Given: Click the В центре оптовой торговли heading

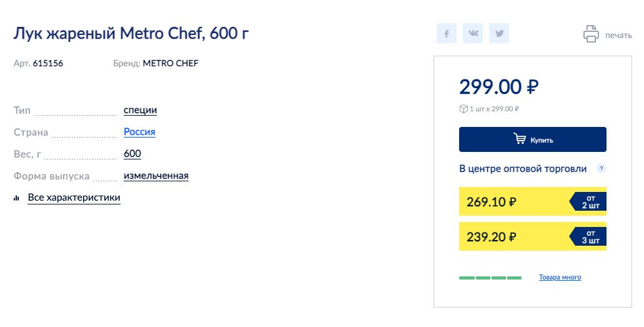Looking at the screenshot, I should tap(523, 169).
